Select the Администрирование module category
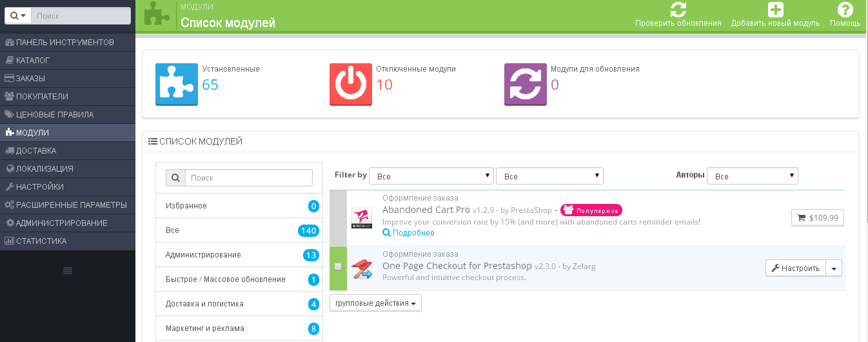The width and height of the screenshot is (868, 342). tap(239, 255)
